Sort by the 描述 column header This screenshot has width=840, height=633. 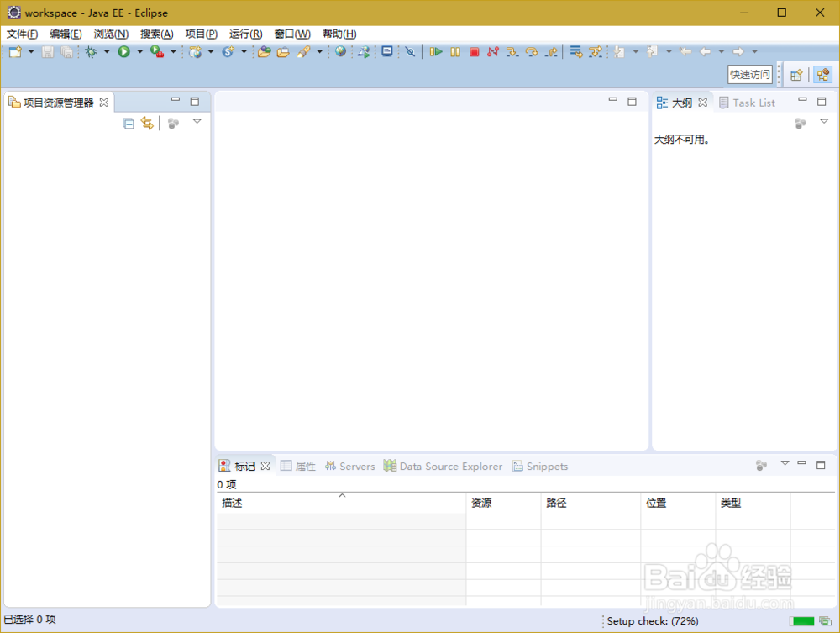pos(341,503)
